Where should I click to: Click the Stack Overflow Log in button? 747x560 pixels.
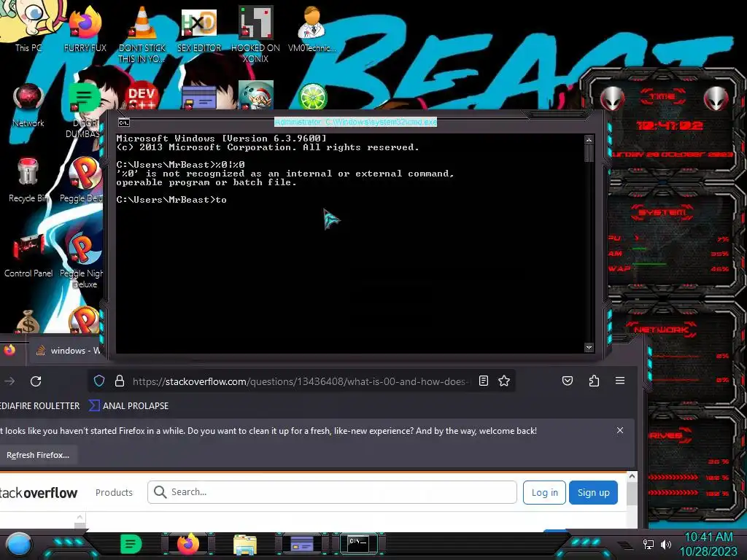pyautogui.click(x=544, y=492)
